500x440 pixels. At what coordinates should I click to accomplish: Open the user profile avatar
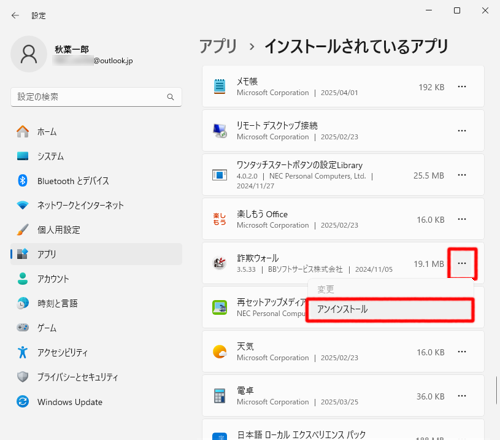coord(29,54)
